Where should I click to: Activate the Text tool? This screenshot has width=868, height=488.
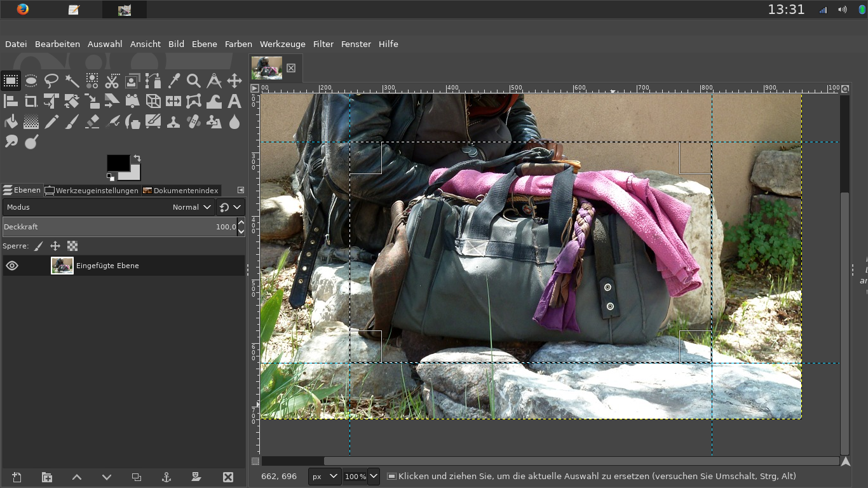[234, 101]
